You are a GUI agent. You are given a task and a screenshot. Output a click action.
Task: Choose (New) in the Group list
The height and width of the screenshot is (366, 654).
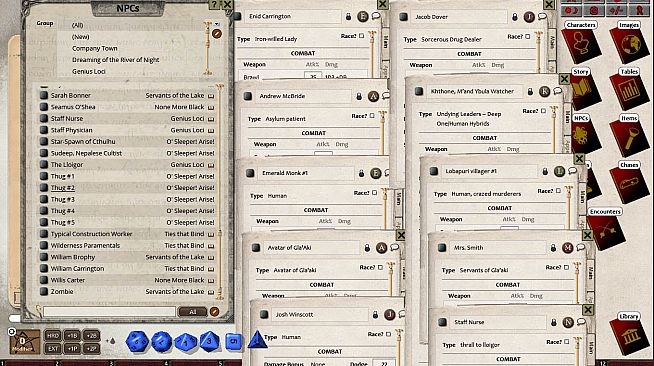[80, 37]
